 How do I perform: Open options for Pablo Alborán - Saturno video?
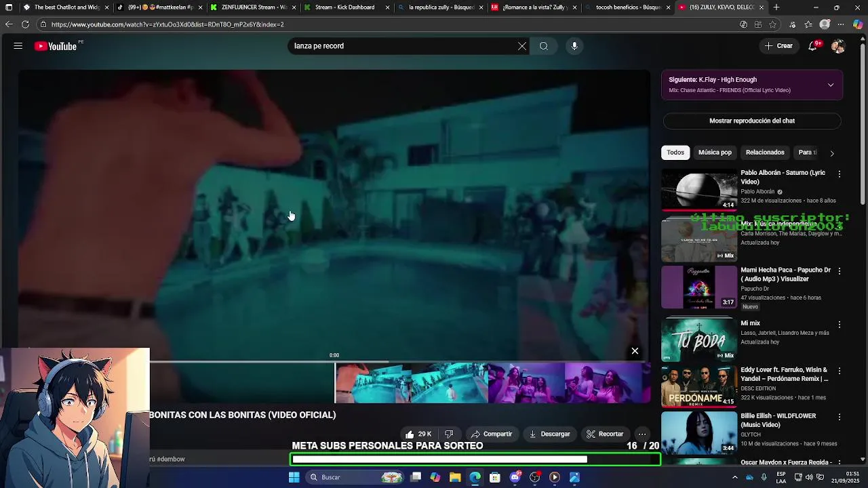click(840, 174)
